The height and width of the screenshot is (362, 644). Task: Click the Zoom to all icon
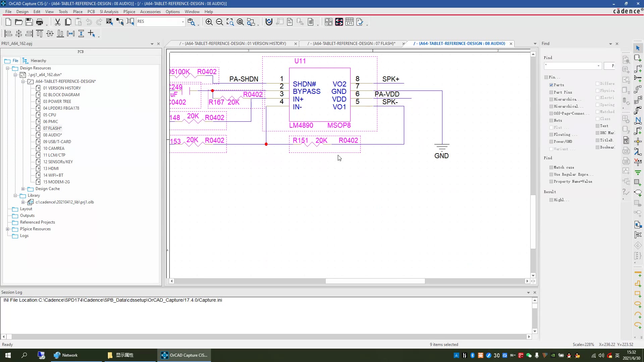coord(240,22)
